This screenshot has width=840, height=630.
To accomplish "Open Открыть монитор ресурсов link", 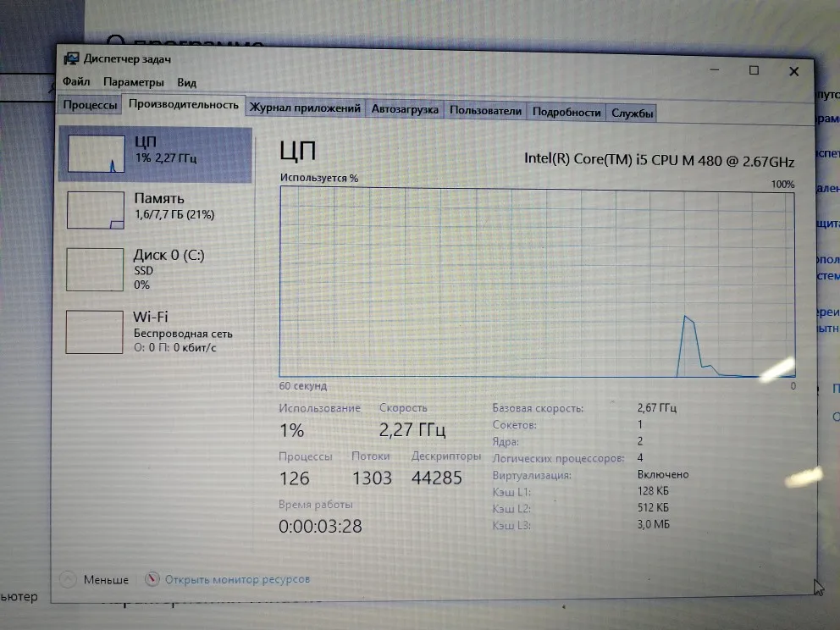I will click(237, 579).
